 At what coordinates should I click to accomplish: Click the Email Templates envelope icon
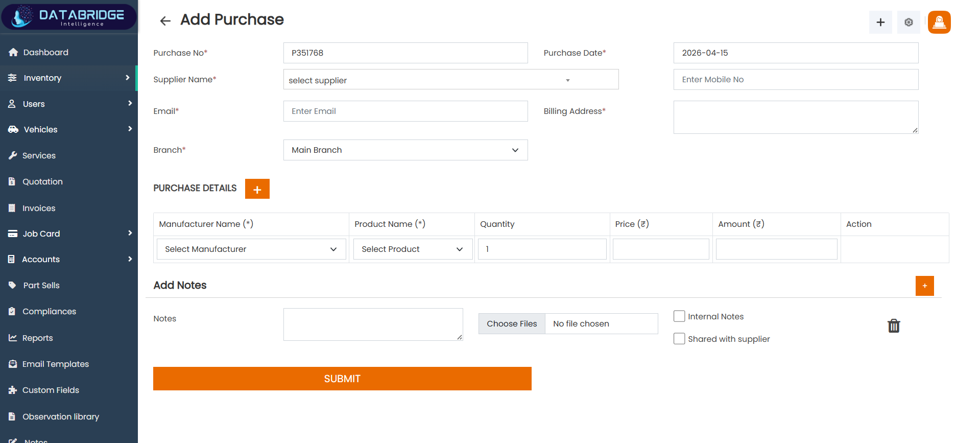pos(13,364)
